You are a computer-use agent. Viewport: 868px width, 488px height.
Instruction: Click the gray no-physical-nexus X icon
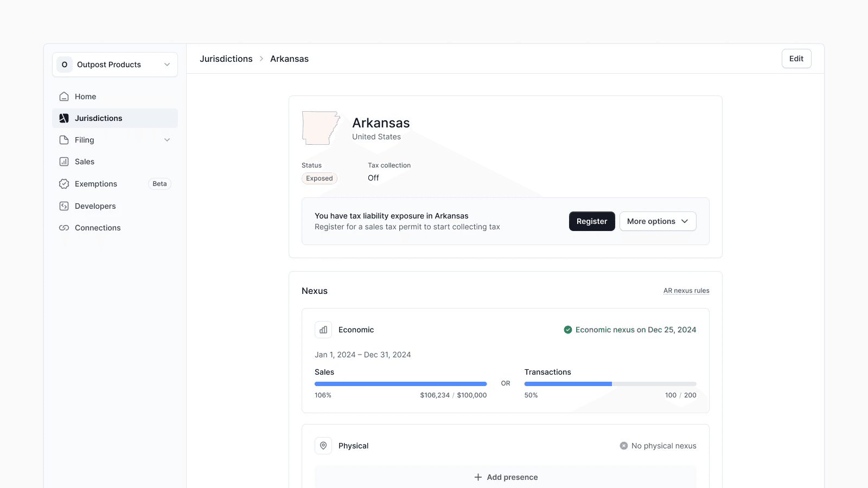[x=624, y=446]
